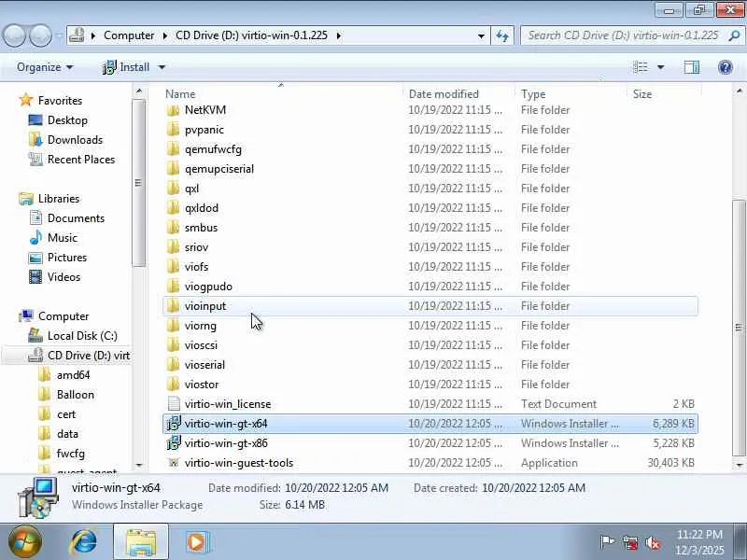747x560 pixels.
Task: Open the Help question mark icon
Action: tap(726, 67)
